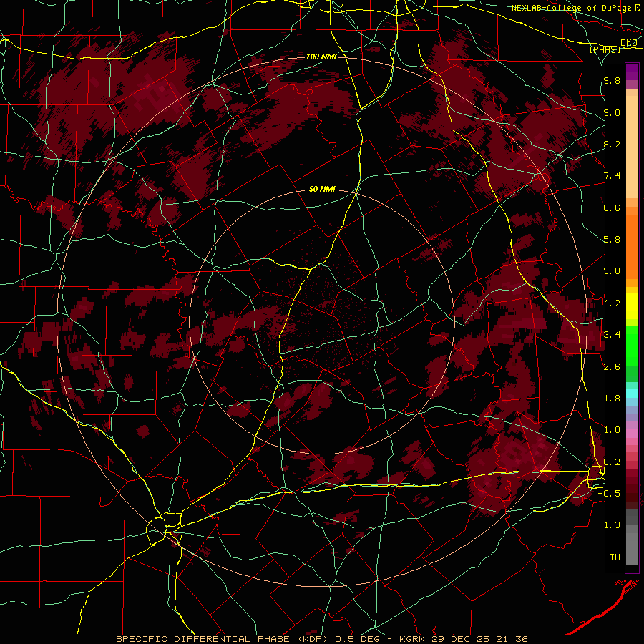Viewport: 644px width, 644px height.
Task: Click the 5.0 legend value
Action: 612,271
